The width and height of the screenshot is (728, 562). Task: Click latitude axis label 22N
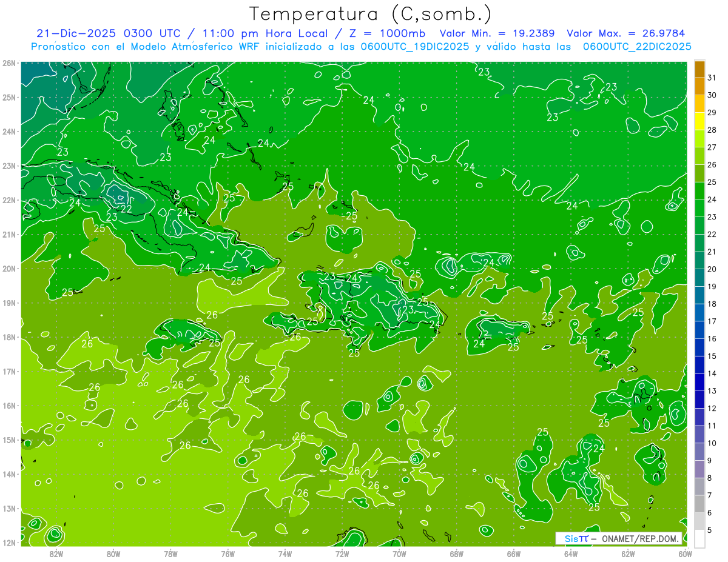(x=9, y=200)
